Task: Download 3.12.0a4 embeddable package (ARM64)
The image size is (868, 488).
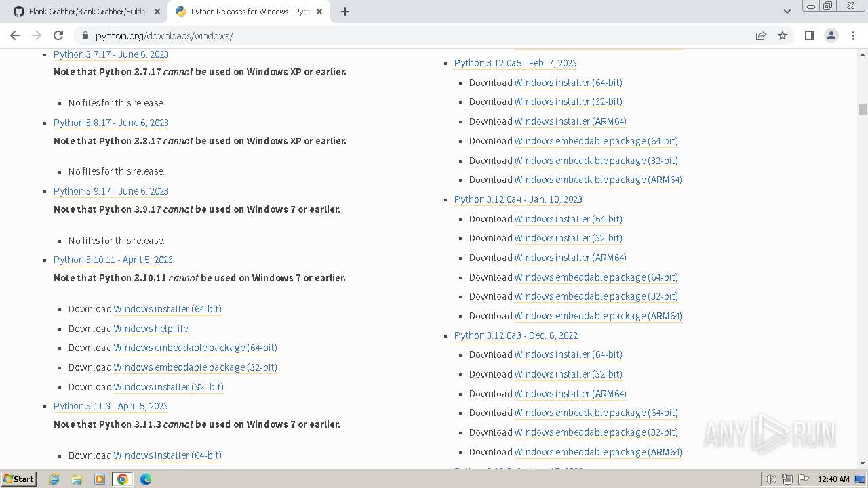Action: click(598, 316)
